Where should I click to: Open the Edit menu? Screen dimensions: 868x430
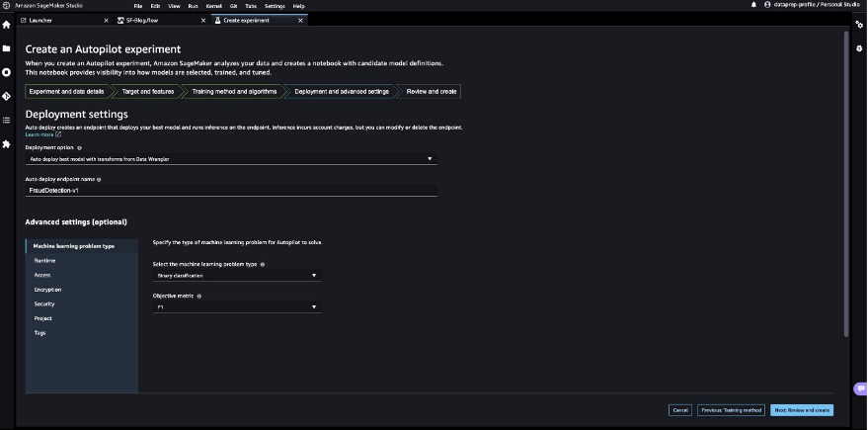point(156,6)
